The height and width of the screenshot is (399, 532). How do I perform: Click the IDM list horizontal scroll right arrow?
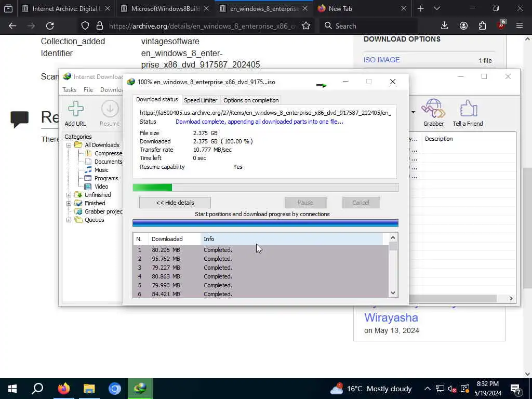tap(511, 298)
